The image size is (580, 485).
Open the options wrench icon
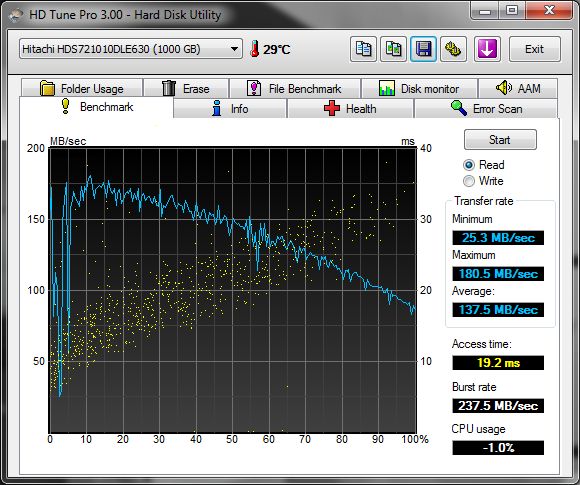pyautogui.click(x=453, y=49)
